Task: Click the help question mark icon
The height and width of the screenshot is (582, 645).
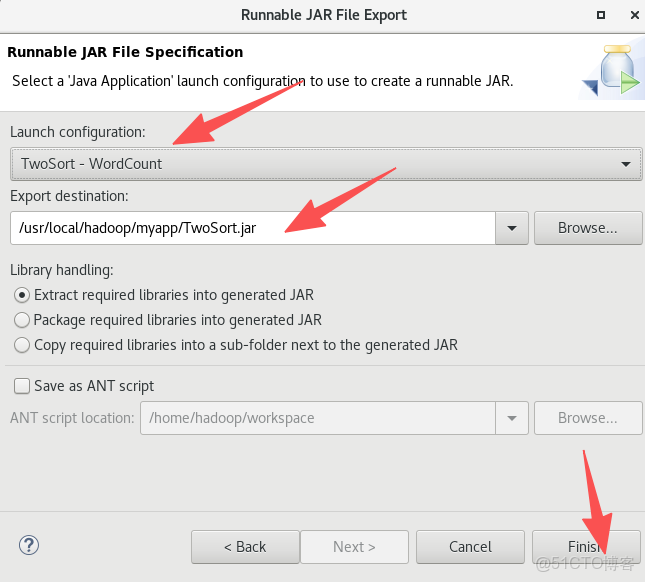Action: tap(29, 546)
